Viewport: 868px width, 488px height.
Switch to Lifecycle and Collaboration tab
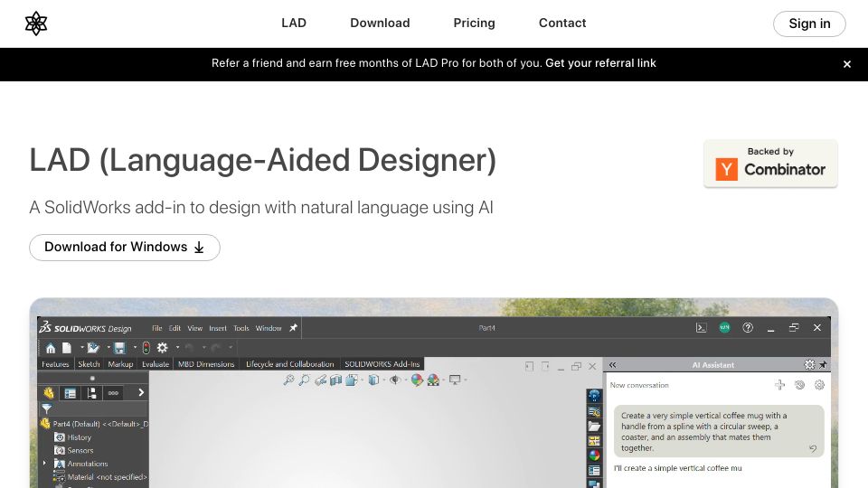[x=289, y=364]
